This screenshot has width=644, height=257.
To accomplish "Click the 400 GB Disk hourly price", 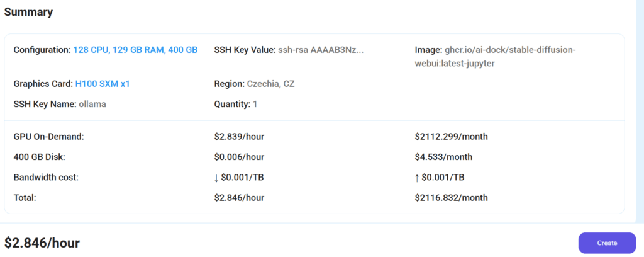I will click(x=239, y=157).
